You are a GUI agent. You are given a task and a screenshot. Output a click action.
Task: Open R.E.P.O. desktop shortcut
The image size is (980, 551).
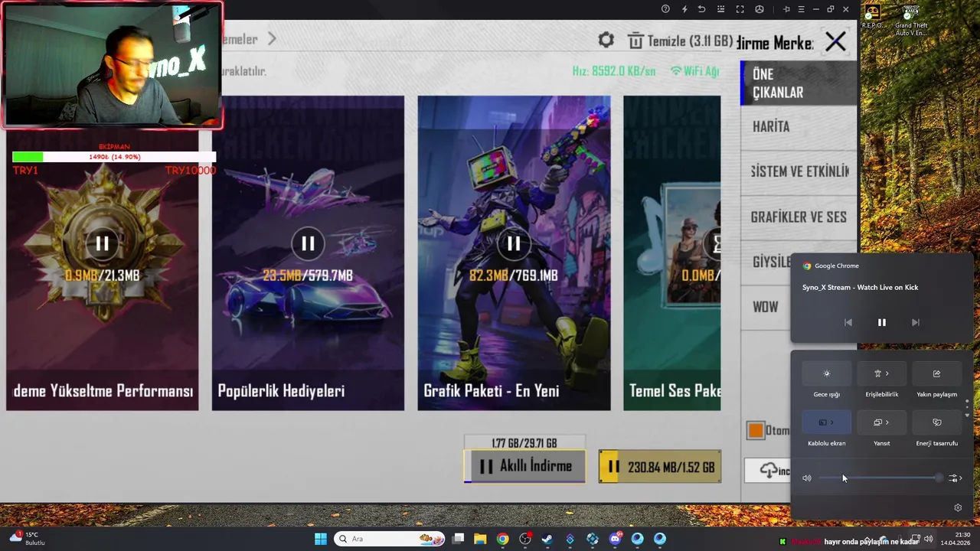pos(873,16)
